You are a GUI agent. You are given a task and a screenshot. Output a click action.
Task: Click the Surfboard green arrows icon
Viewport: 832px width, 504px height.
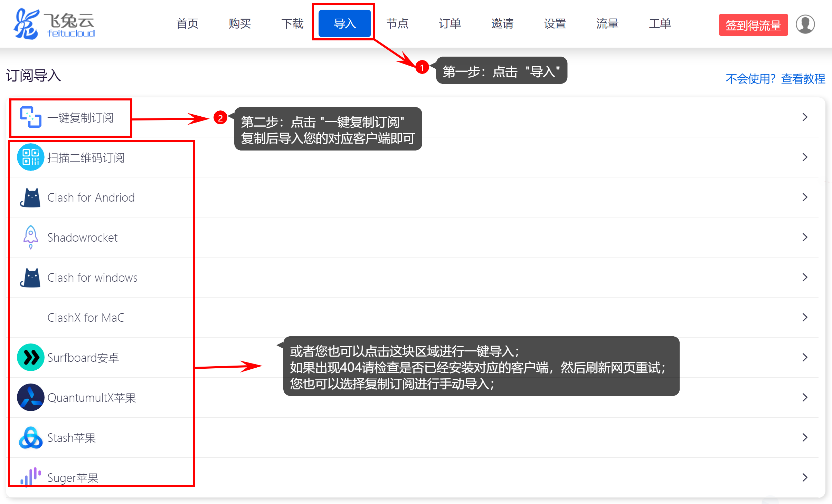coord(30,357)
